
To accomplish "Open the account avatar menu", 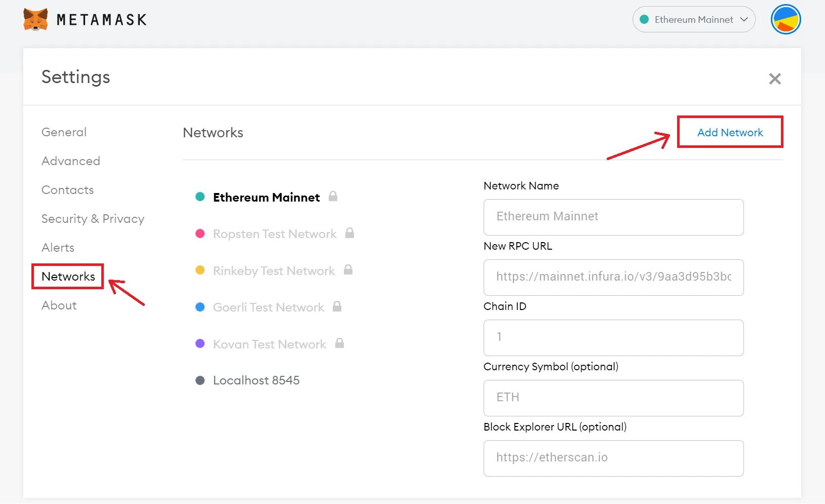I will pos(785,20).
